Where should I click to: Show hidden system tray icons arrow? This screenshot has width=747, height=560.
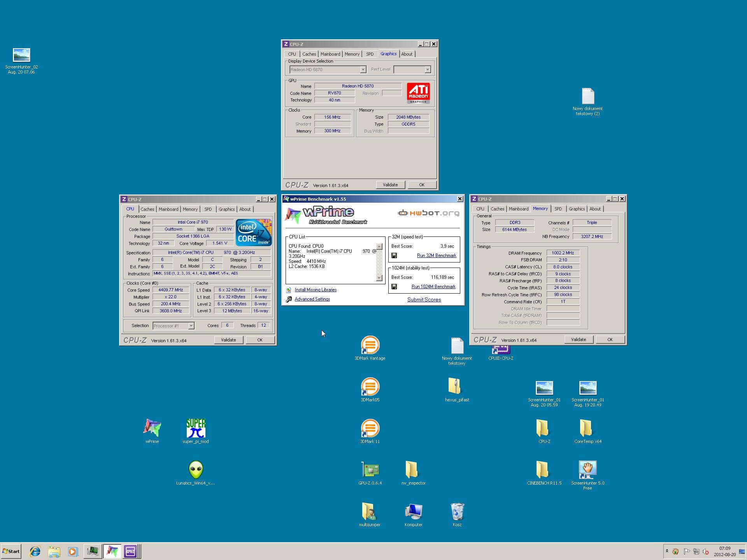(x=667, y=551)
